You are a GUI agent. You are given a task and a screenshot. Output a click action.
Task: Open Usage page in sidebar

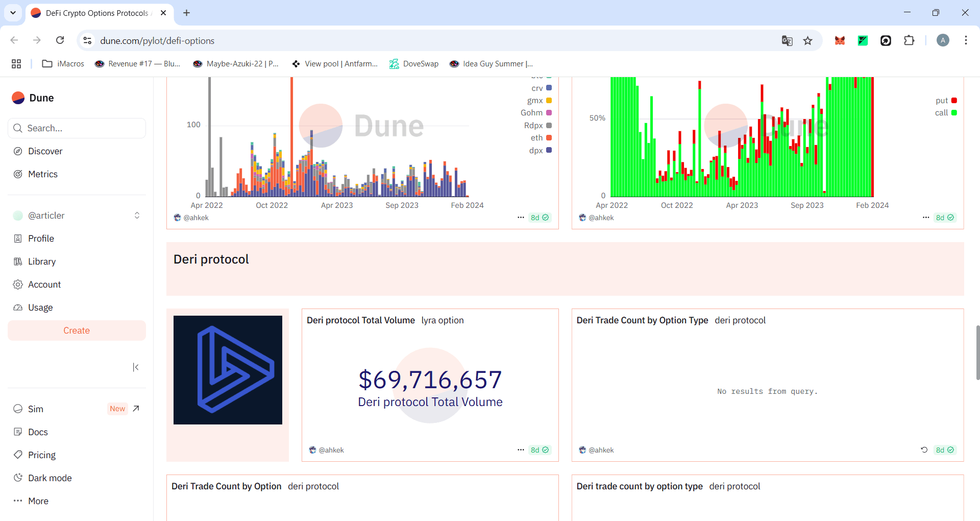[x=40, y=307]
